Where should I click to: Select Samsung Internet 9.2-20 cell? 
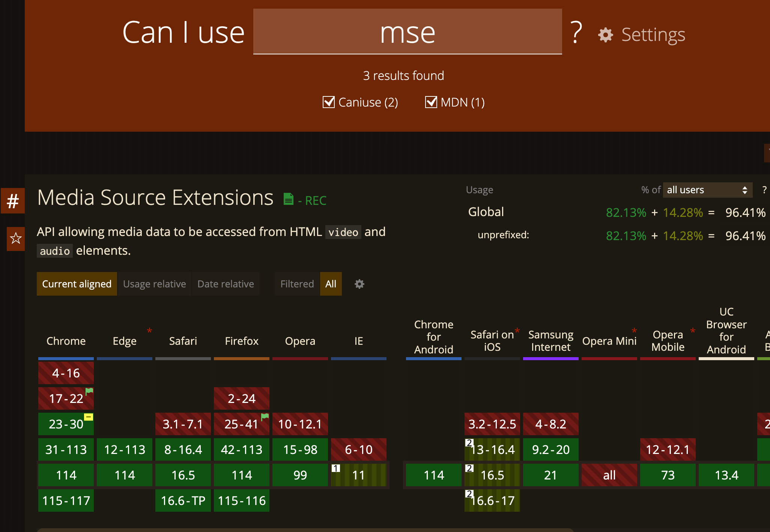click(551, 449)
